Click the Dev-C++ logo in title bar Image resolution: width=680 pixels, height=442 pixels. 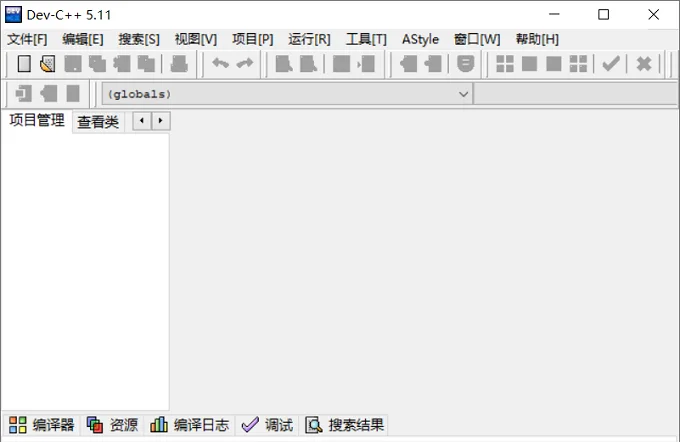[x=13, y=15]
